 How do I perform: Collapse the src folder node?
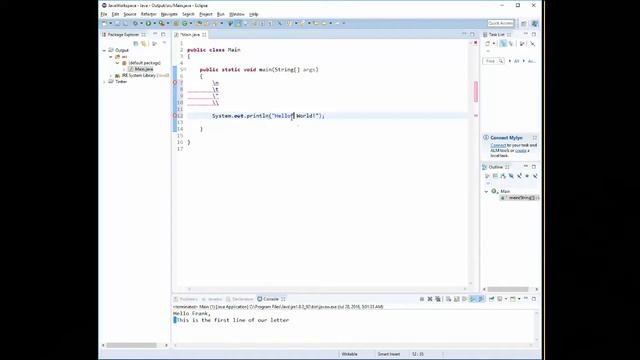[111, 57]
